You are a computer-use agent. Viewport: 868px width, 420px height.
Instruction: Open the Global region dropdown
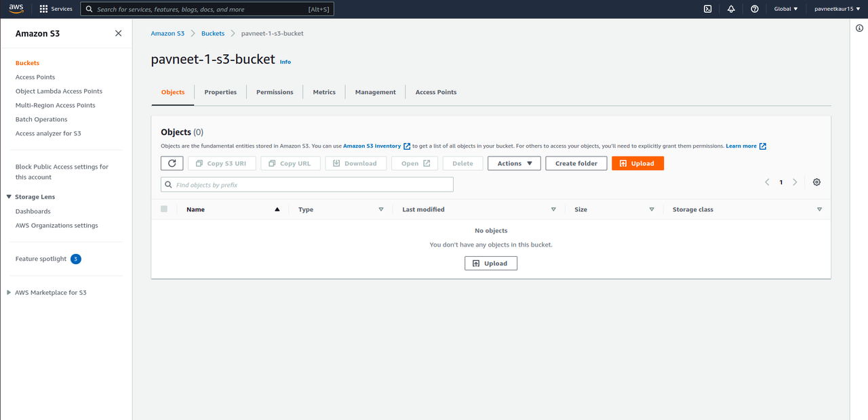pos(786,9)
